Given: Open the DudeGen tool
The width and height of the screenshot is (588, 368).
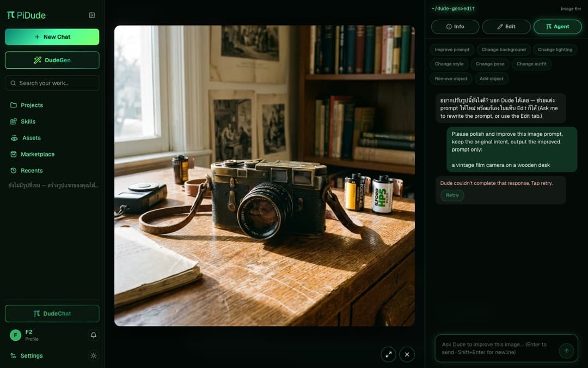Looking at the screenshot, I should click(x=52, y=60).
